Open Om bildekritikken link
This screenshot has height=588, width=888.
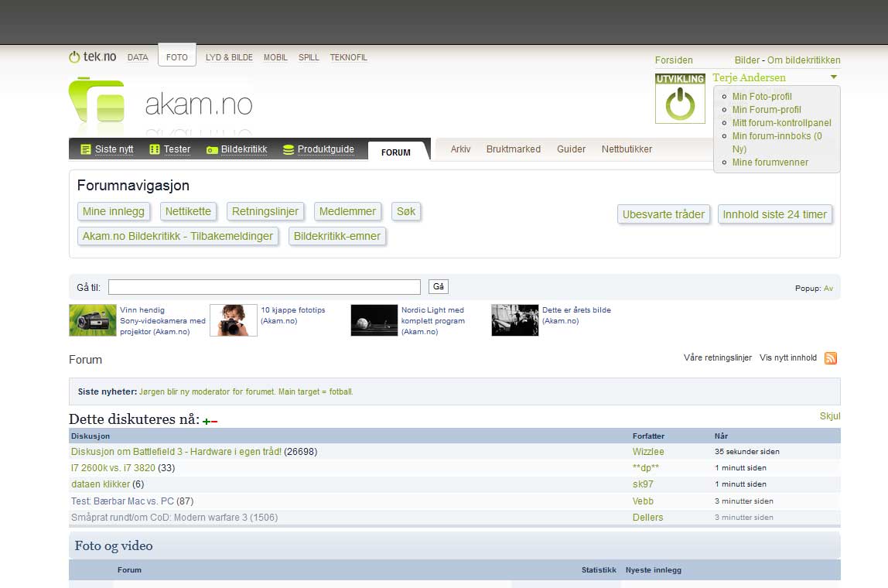tap(804, 60)
